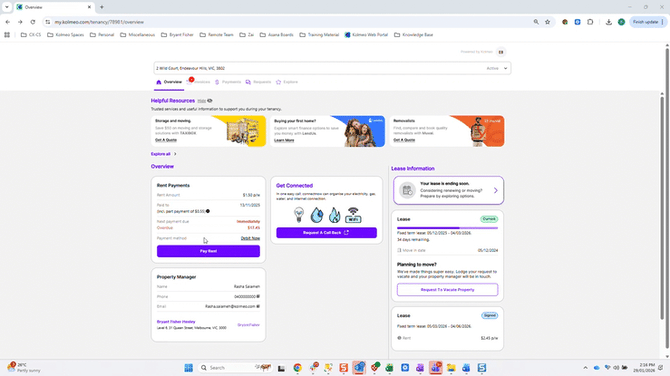
Task: Open the Training Material bookmark folder
Action: pos(320,35)
